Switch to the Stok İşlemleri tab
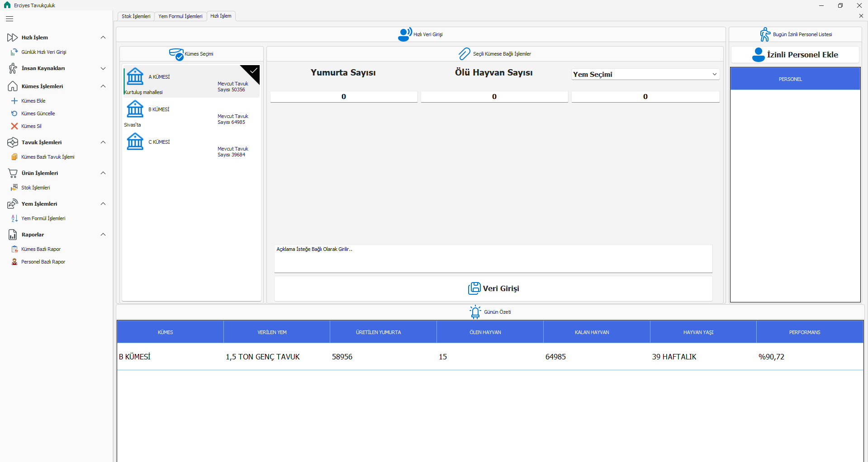The height and width of the screenshot is (462, 868). pos(136,16)
